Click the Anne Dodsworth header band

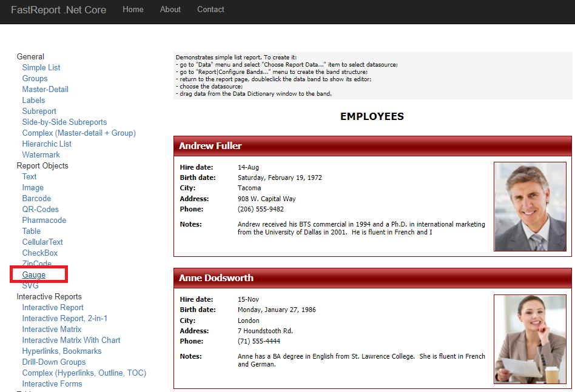tap(372, 278)
